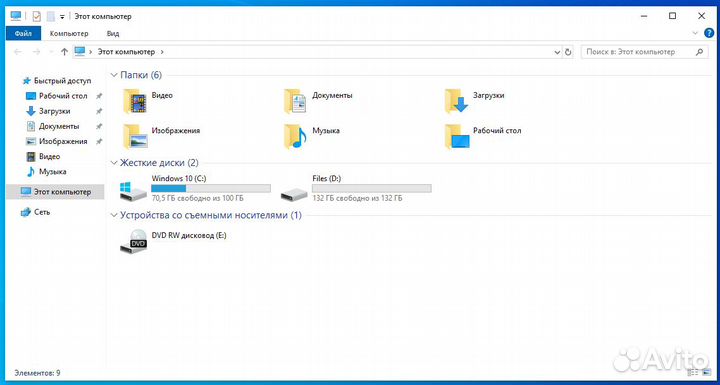This screenshot has height=385, width=720.
Task: Unpin Документы via its pin icon
Action: point(98,126)
